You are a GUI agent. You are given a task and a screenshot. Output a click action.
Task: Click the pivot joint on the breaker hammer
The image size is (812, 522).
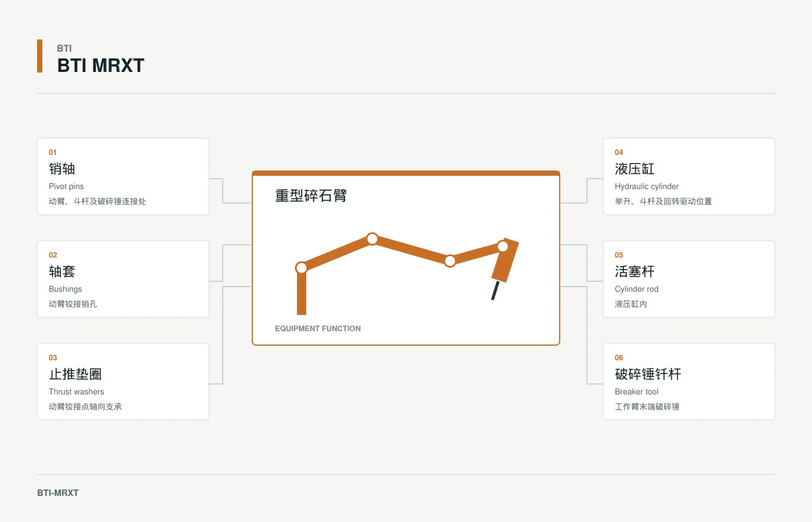(x=503, y=246)
